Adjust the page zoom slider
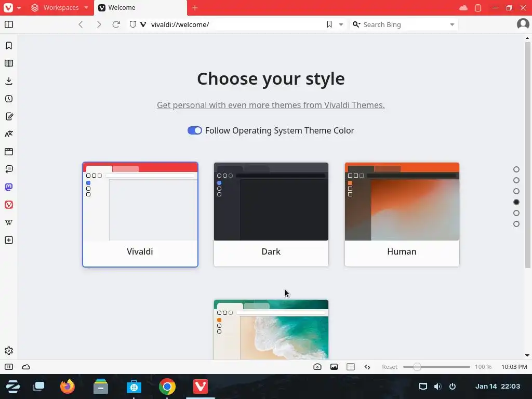532x399 pixels. click(436, 367)
